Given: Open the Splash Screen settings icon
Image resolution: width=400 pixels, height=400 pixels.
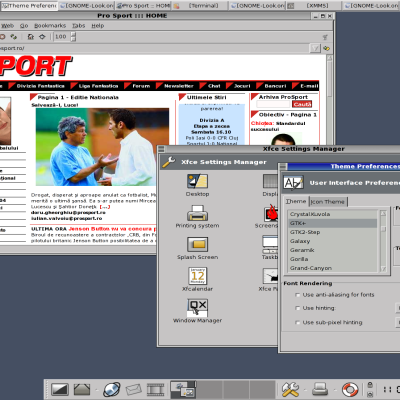Looking at the screenshot, I should pos(197,245).
